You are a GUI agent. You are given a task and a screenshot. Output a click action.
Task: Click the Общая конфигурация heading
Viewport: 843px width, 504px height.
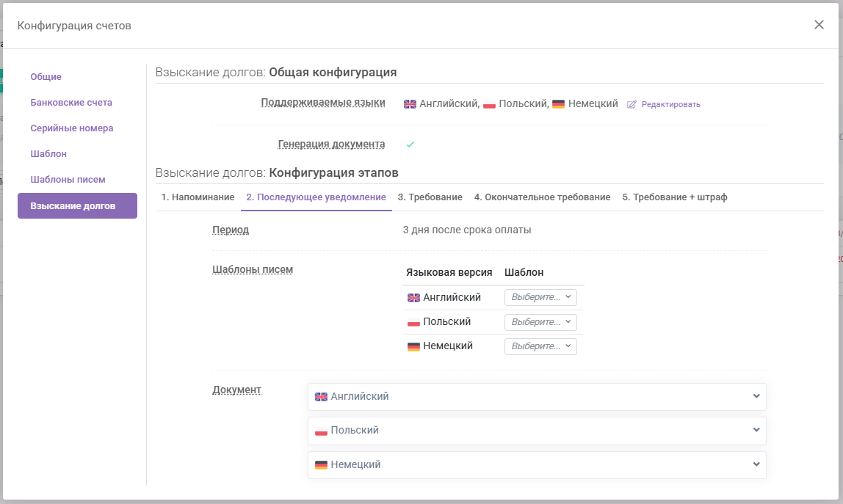333,73
